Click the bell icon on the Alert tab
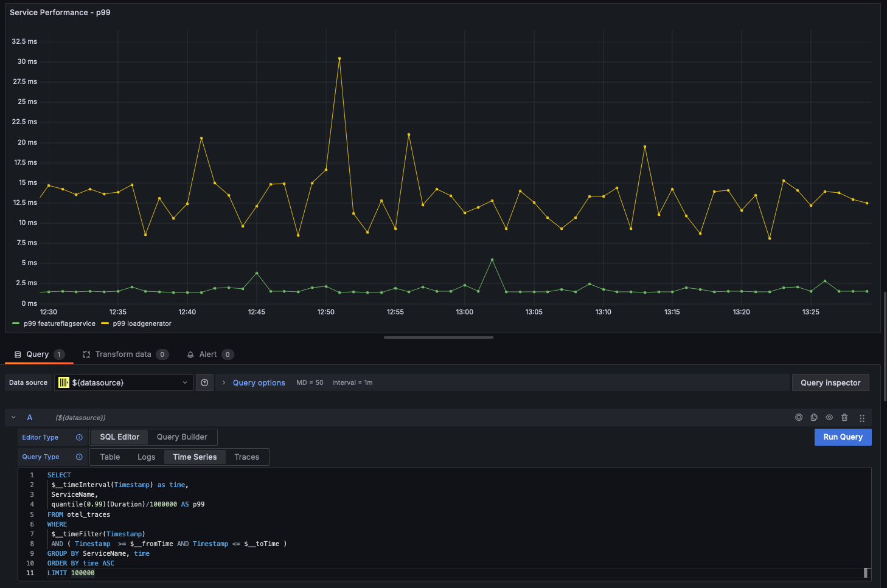The width and height of the screenshot is (887, 588). click(x=190, y=355)
